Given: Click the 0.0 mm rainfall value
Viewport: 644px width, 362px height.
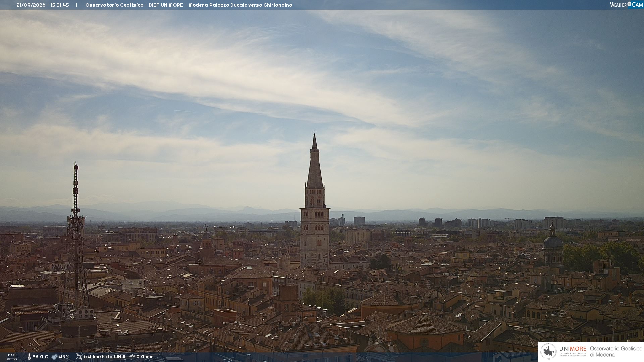Looking at the screenshot, I should click(145, 357).
